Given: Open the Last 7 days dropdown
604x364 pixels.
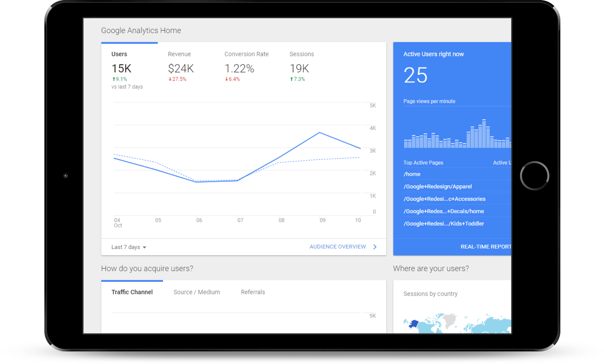Looking at the screenshot, I should pos(129,247).
